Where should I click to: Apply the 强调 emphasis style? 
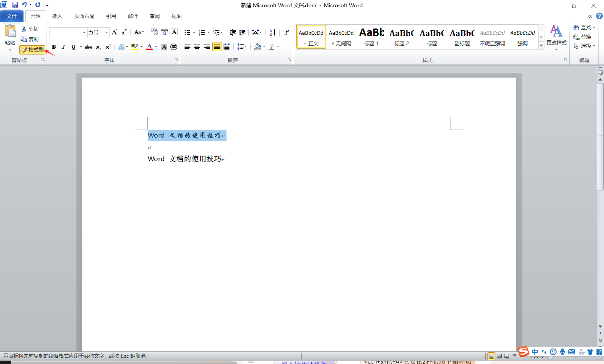tap(522, 37)
